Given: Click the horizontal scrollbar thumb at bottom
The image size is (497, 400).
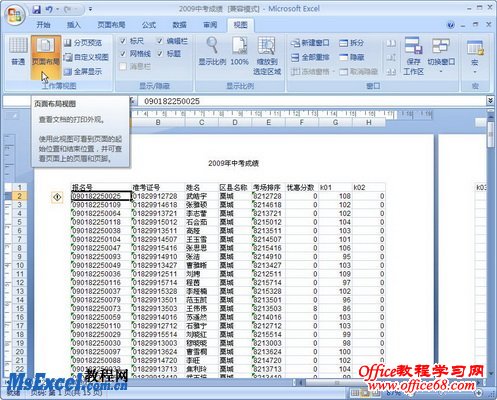Looking at the screenshot, I should [336, 382].
